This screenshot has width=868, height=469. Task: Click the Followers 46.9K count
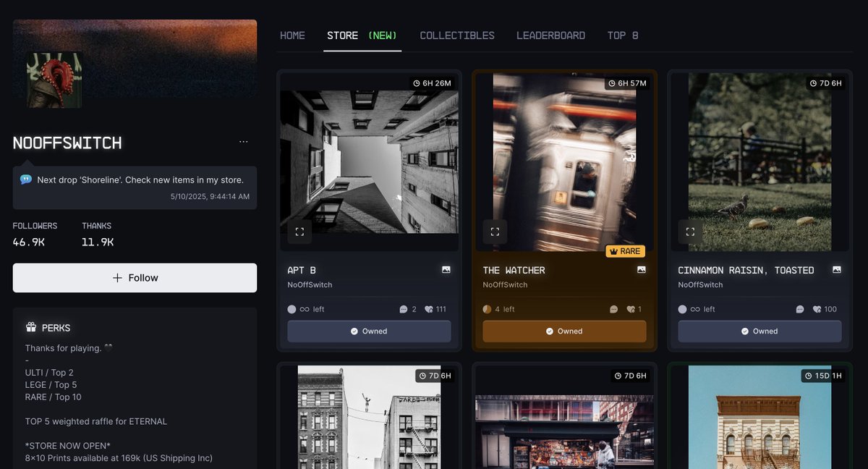coord(35,234)
